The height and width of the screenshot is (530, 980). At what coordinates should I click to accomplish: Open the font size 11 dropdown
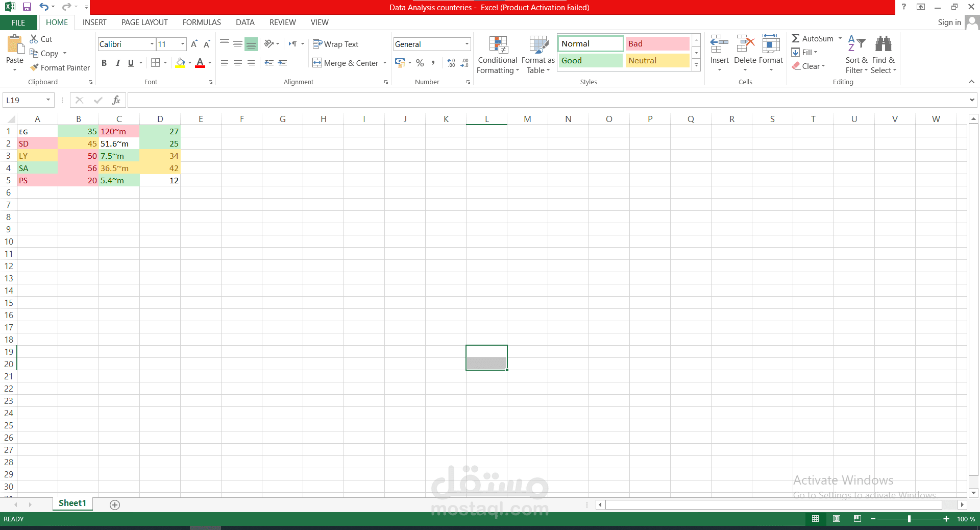point(182,44)
